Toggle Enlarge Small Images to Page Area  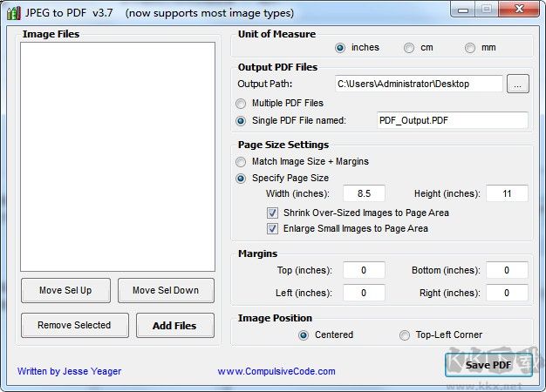(272, 228)
